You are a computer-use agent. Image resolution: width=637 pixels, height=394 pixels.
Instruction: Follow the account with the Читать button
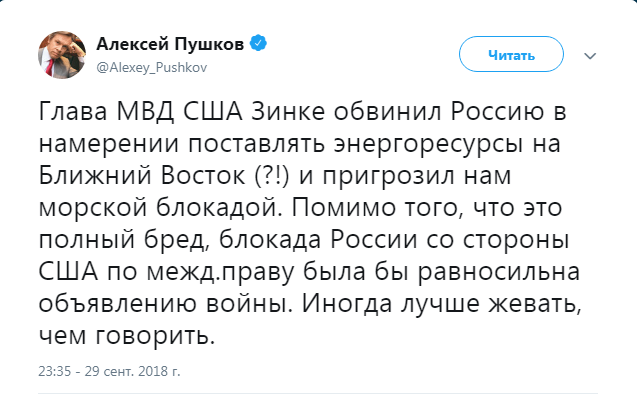point(511,54)
